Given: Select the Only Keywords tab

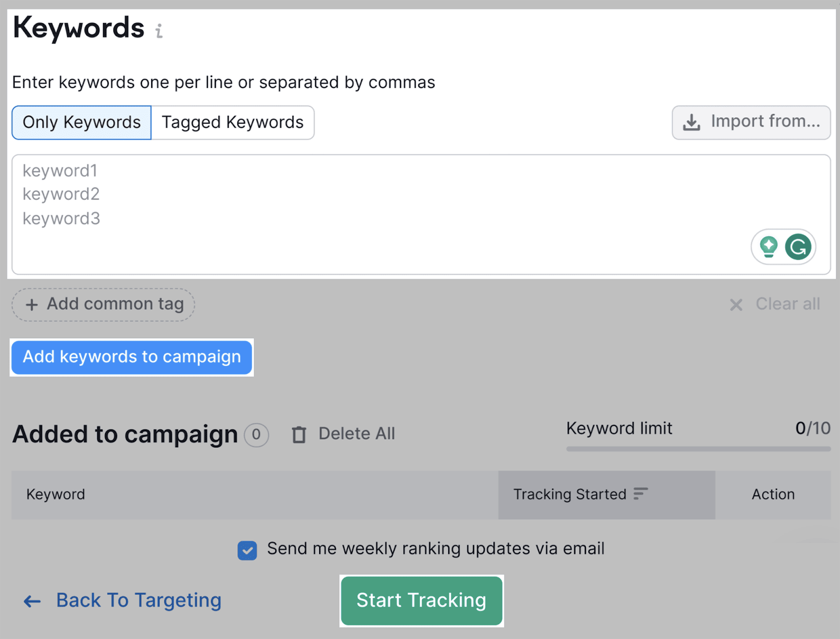Looking at the screenshot, I should click(x=81, y=122).
